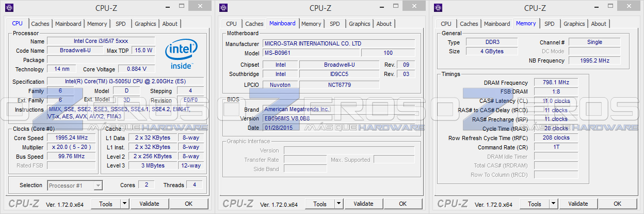Click Max TDP value 15.0 W

143,51
